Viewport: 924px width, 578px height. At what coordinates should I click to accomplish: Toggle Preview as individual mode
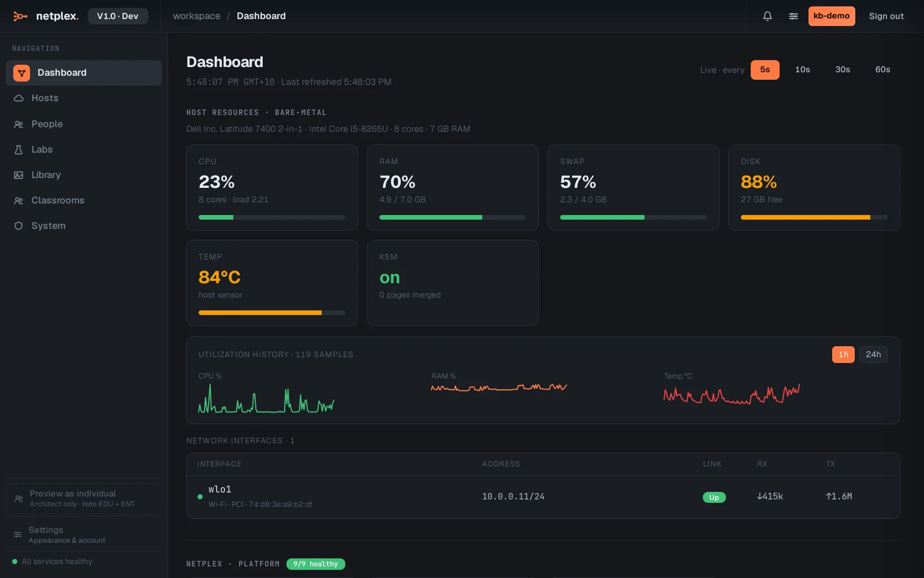(84, 498)
